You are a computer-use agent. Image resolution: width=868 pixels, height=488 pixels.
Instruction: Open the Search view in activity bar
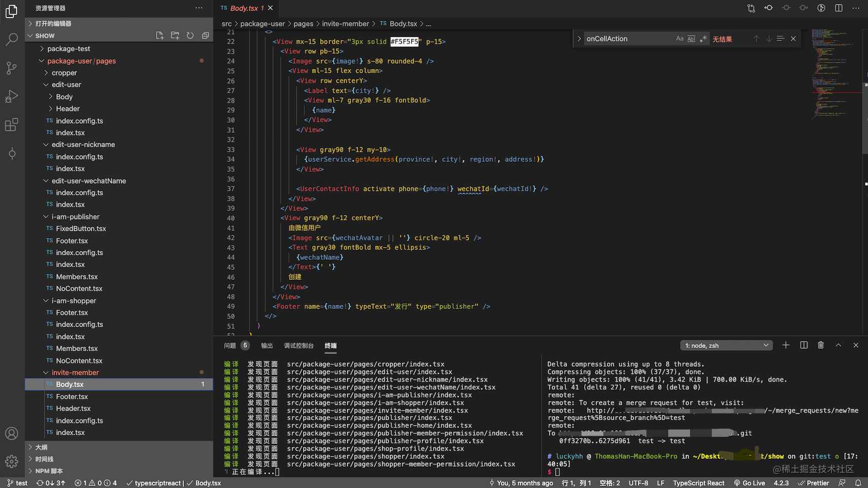[x=12, y=39]
